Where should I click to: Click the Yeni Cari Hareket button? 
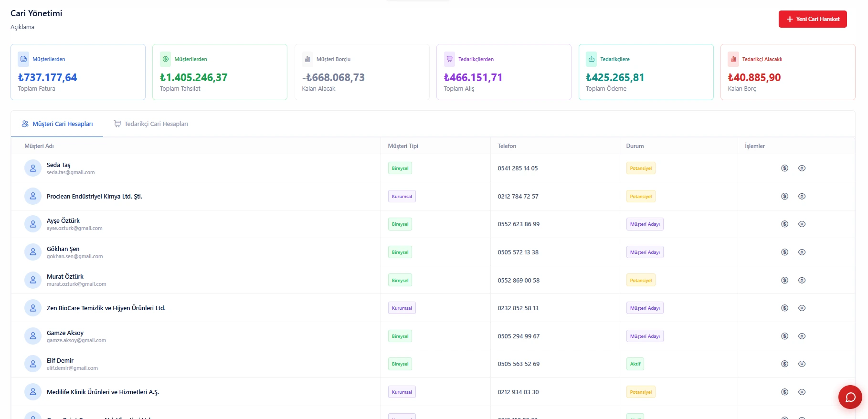point(812,19)
